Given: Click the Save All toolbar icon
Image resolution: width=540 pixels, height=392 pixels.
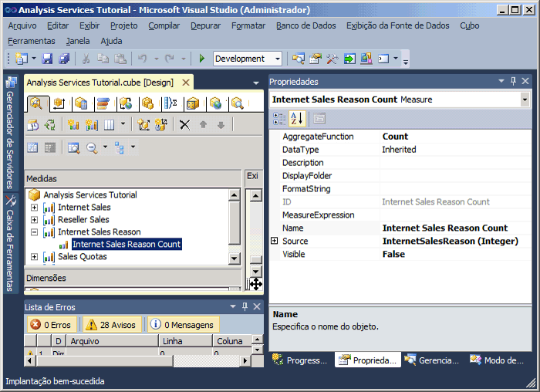Looking at the screenshot, I should pyautogui.click(x=64, y=59).
